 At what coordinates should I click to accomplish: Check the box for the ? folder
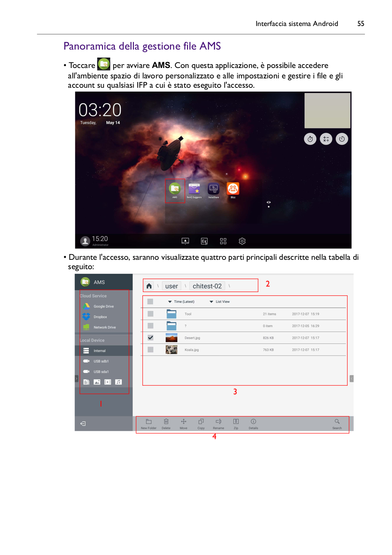point(150,326)
